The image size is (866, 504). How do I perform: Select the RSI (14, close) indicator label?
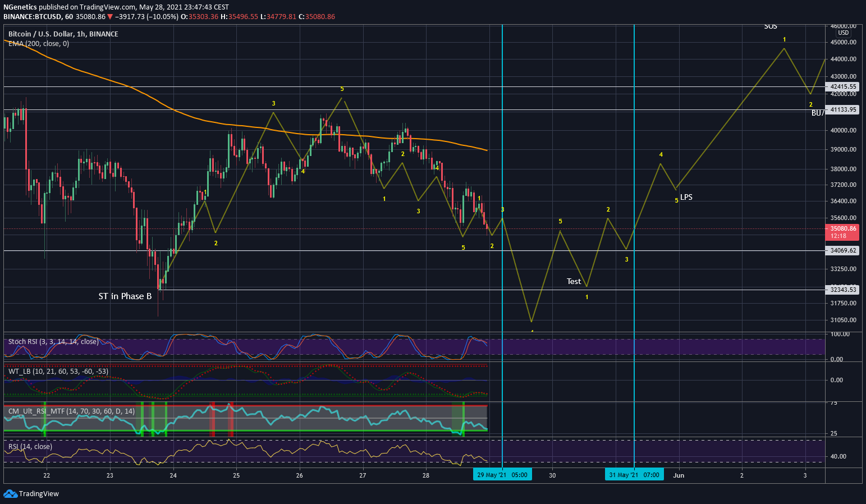[x=30, y=447]
